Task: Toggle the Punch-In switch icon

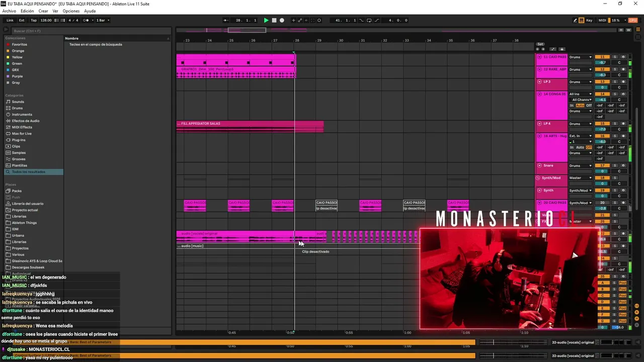Action: 361,21
